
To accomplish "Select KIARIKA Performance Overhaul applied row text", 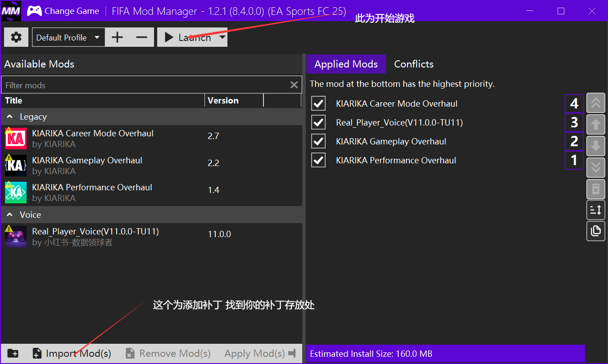I will click(396, 160).
